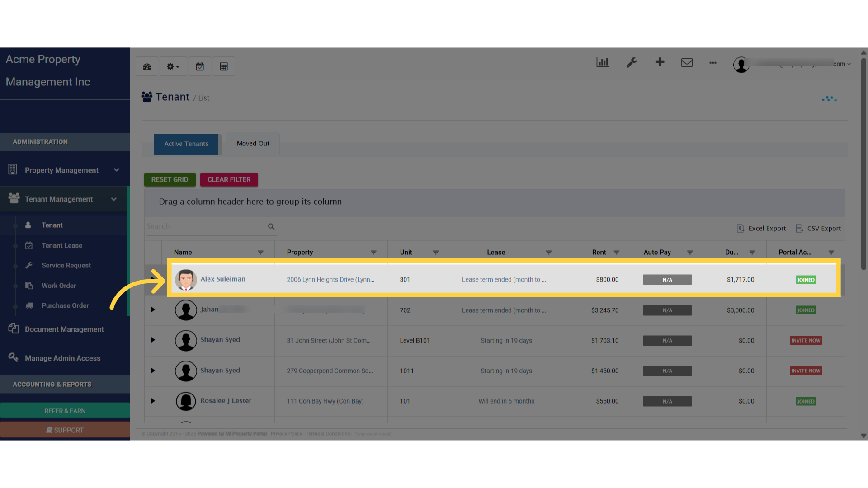
Task: Expand the Property Management sidebar menu
Action: (64, 170)
